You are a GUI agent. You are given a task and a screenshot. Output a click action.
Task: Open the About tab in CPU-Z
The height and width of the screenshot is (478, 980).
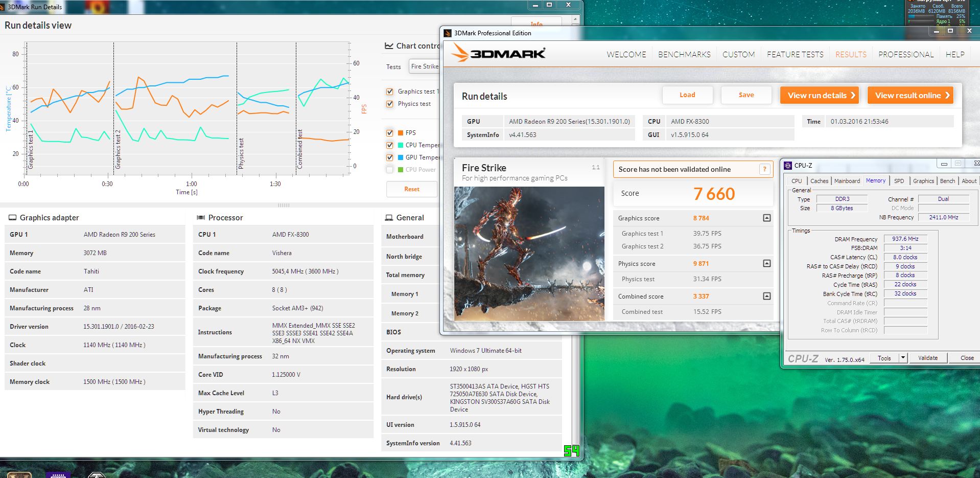969,181
